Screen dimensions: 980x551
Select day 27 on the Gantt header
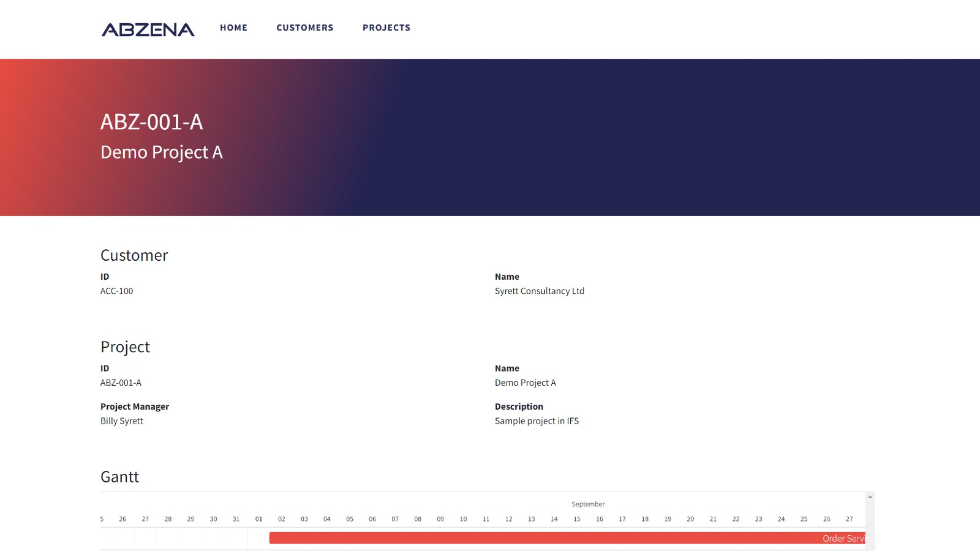[x=849, y=519]
